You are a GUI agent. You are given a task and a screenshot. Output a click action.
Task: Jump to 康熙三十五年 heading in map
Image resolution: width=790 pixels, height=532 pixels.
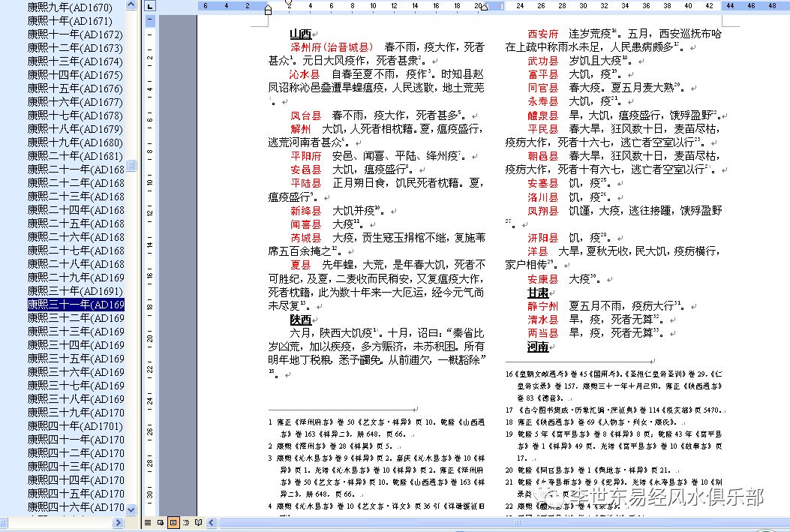click(76, 358)
